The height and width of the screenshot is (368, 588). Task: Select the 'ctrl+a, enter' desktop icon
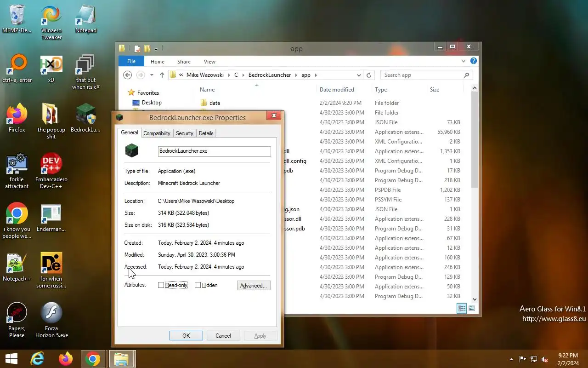click(x=17, y=69)
